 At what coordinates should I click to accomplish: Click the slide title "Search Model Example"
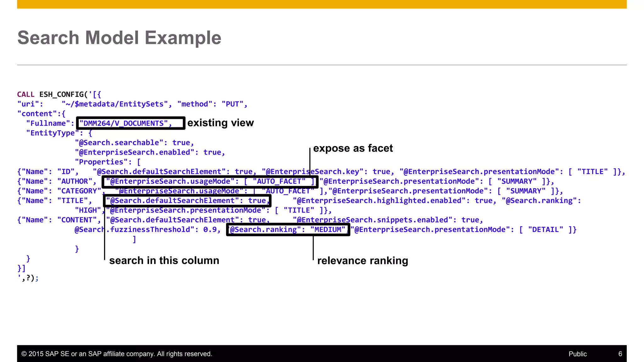119,38
